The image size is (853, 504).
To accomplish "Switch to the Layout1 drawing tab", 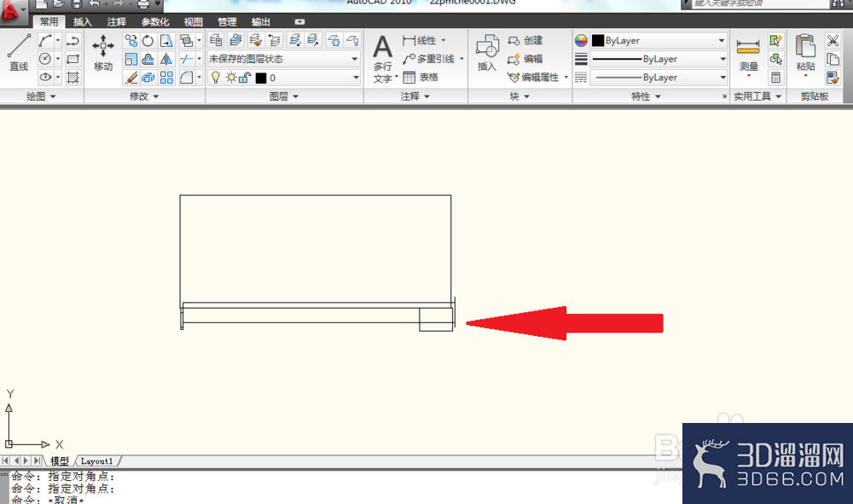I will coord(97,461).
